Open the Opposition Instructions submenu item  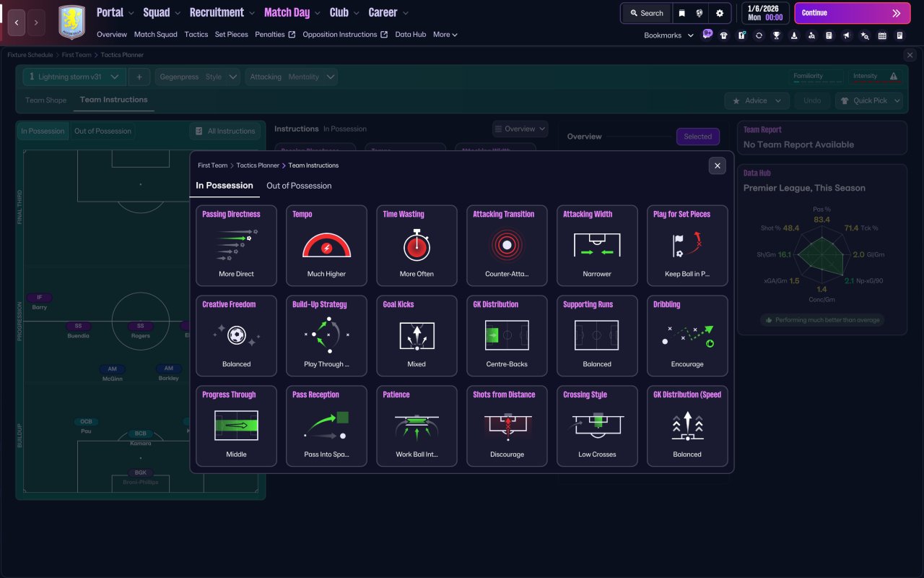tap(345, 35)
